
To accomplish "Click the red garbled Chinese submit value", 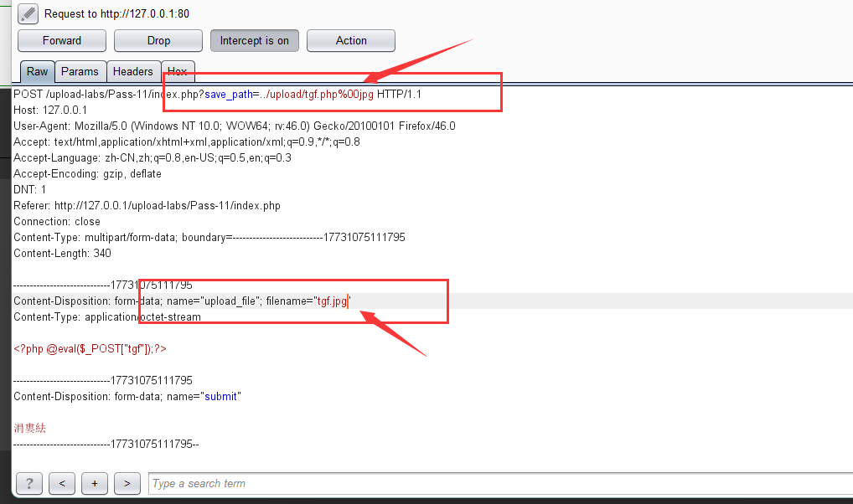I will coord(30,429).
